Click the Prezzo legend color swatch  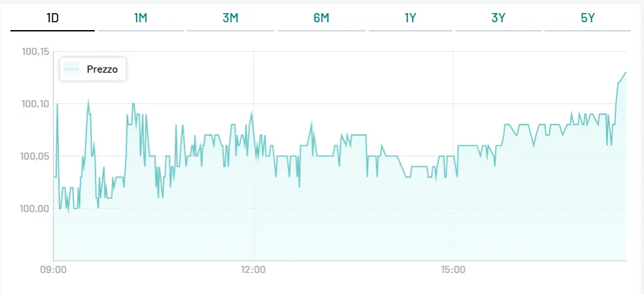click(x=72, y=69)
